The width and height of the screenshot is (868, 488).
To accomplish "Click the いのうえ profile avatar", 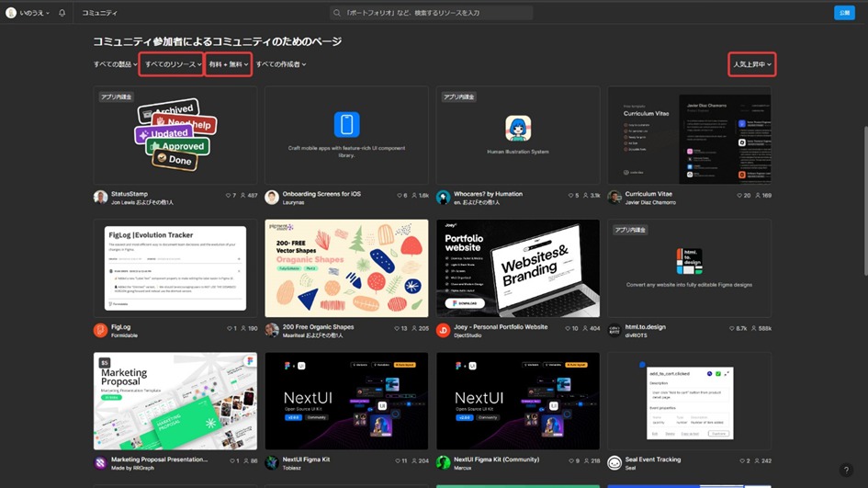I will click(10, 13).
